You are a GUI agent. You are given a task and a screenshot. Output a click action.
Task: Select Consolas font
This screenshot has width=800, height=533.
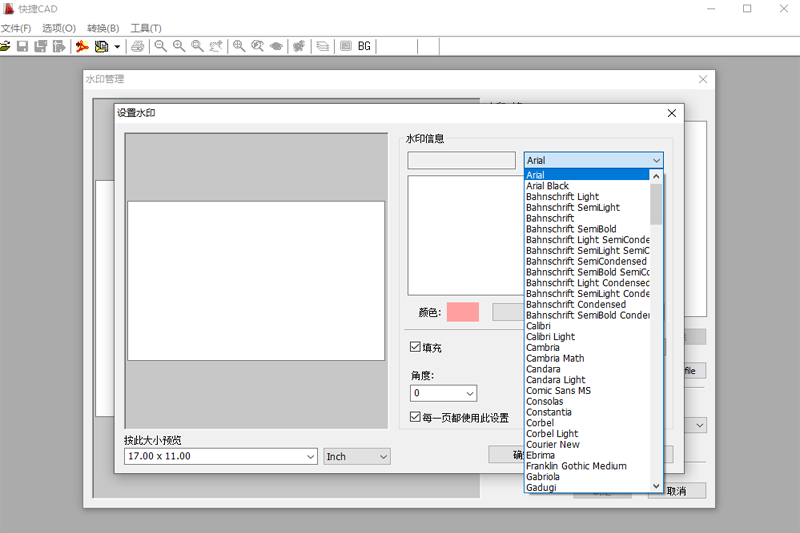click(587, 401)
